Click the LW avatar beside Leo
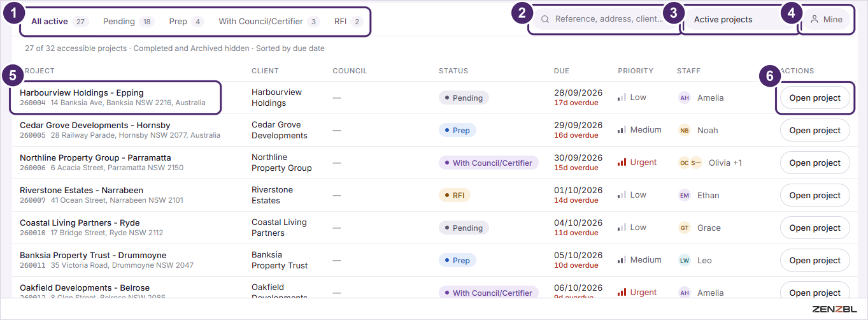The image size is (868, 320). coord(685,260)
